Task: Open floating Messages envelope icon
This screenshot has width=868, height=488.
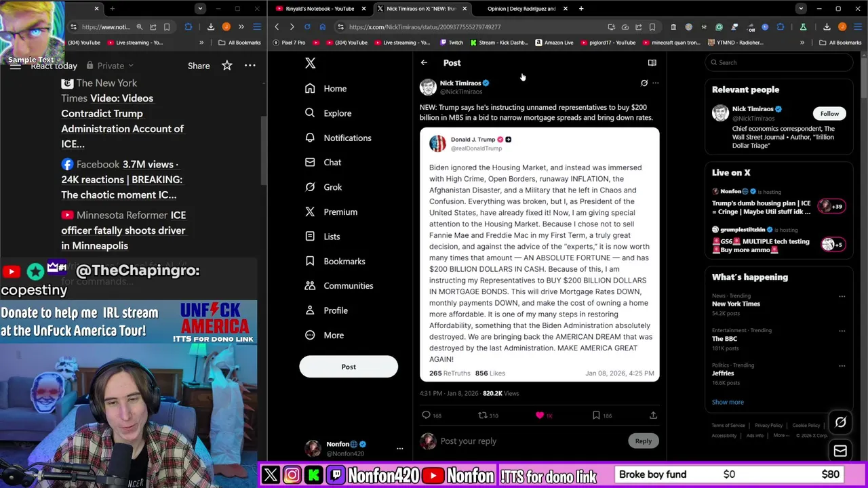Action: (x=840, y=451)
